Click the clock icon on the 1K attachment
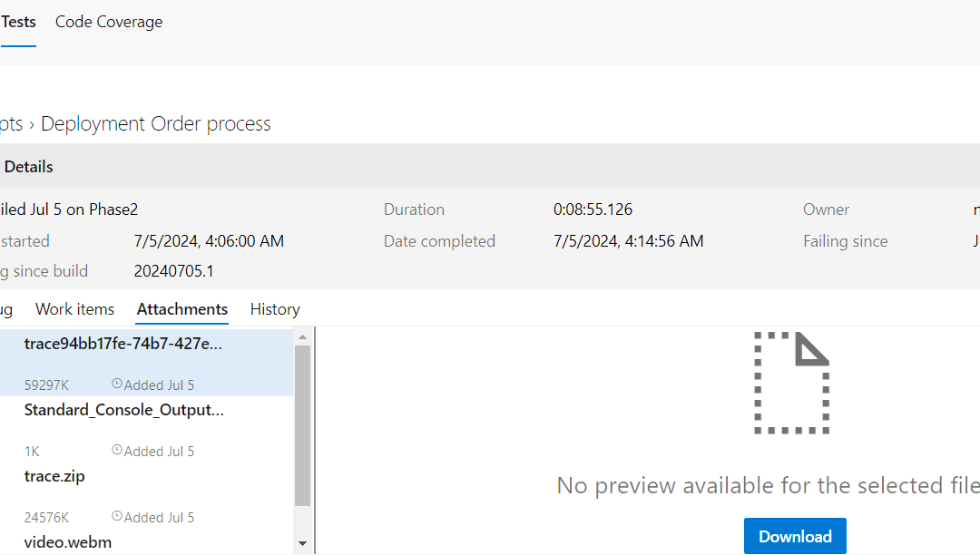 [116, 451]
